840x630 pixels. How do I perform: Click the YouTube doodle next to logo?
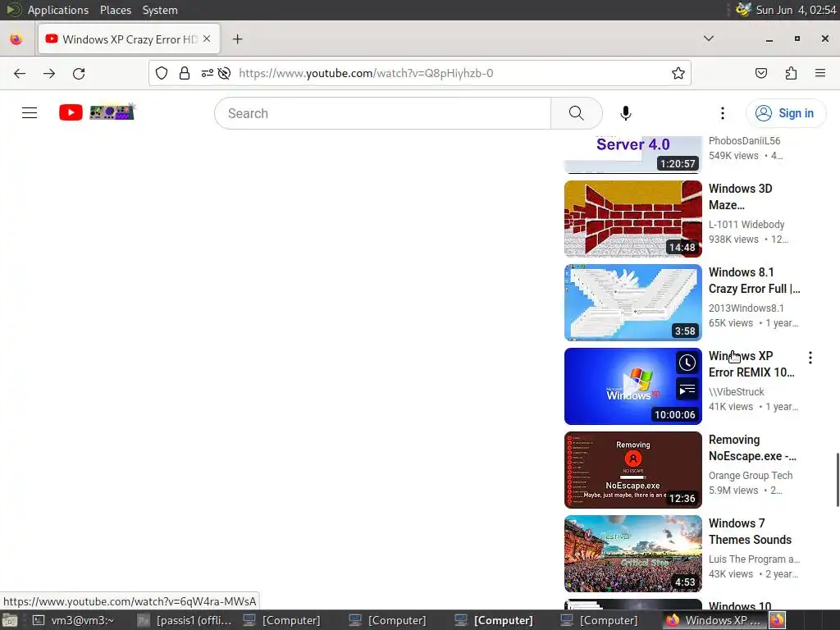112,112
